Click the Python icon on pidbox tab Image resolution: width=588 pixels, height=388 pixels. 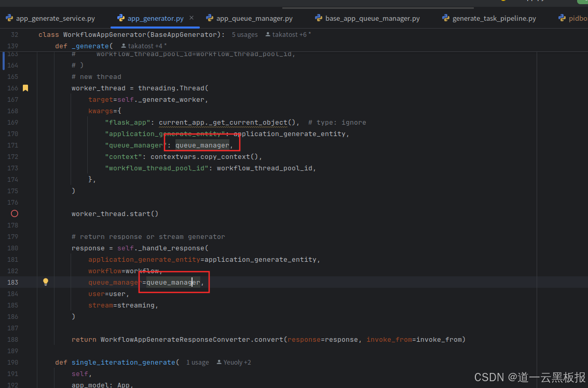(562, 18)
